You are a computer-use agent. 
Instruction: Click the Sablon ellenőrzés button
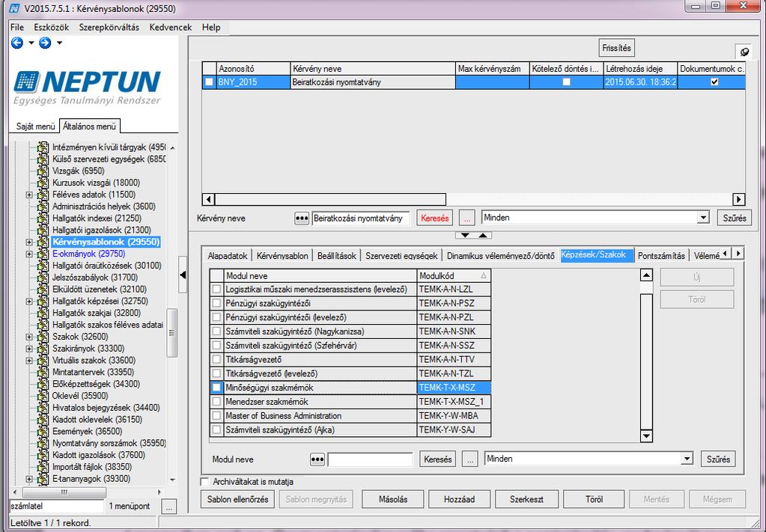[237, 499]
